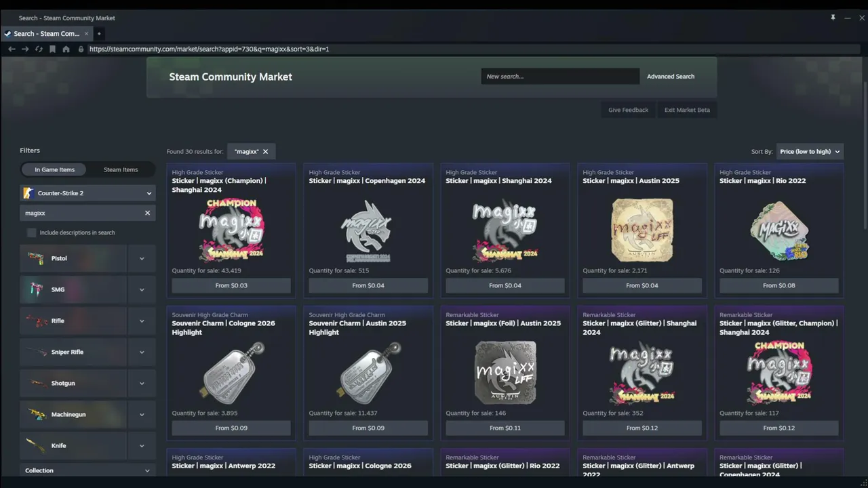
Task: Open Austin 2025 Highlight charm image
Action: click(x=368, y=373)
